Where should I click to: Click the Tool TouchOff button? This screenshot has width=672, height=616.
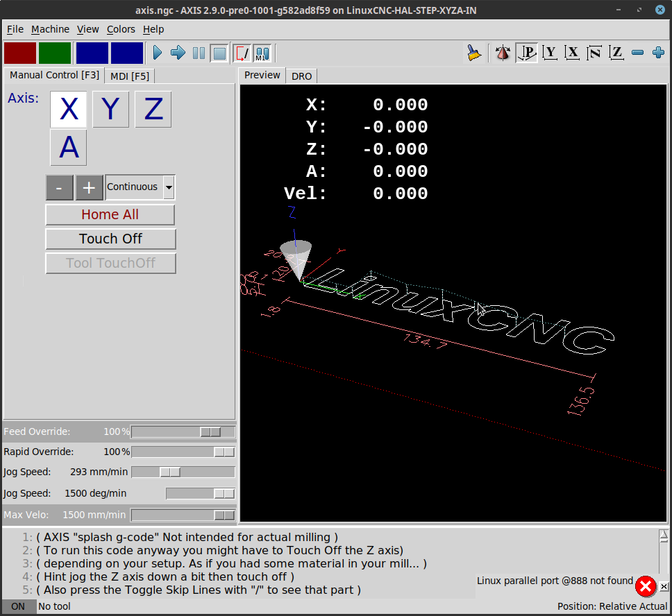(x=110, y=263)
